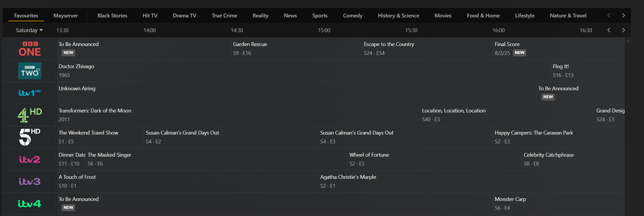The width and height of the screenshot is (644, 216).
Task: Switch to the Hit TV tab
Action: 150,15
